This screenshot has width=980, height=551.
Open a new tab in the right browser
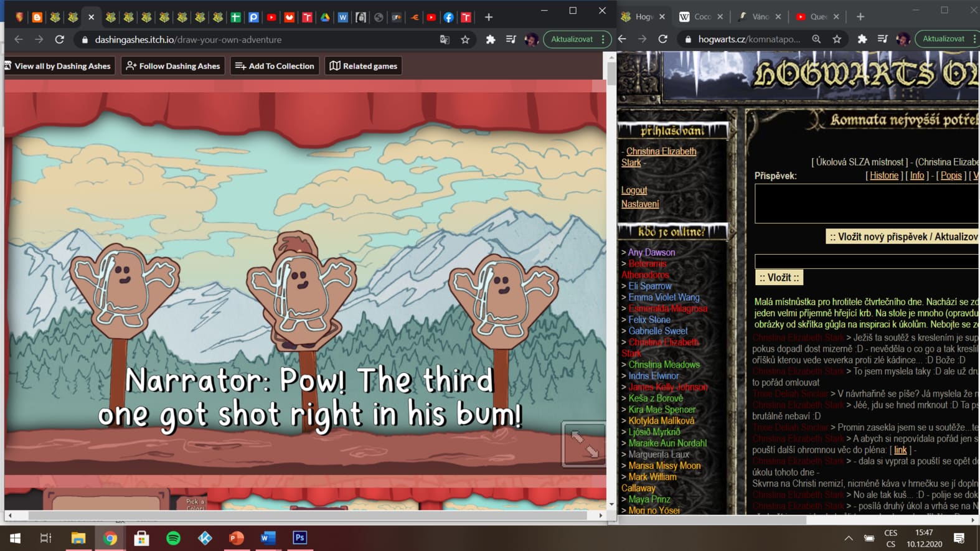click(x=860, y=17)
